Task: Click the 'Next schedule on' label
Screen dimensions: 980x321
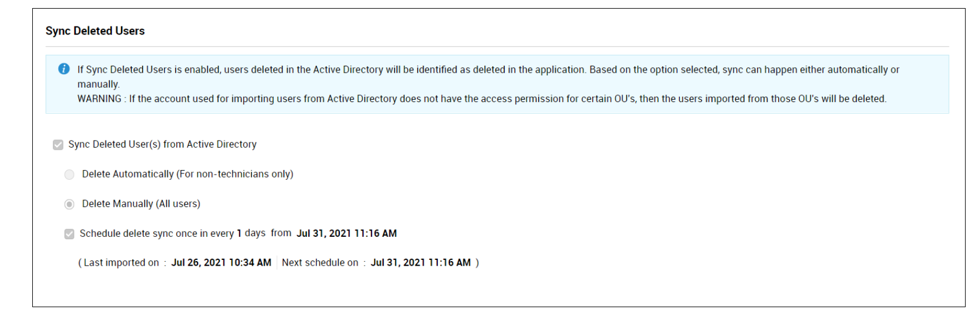Action: click(320, 263)
